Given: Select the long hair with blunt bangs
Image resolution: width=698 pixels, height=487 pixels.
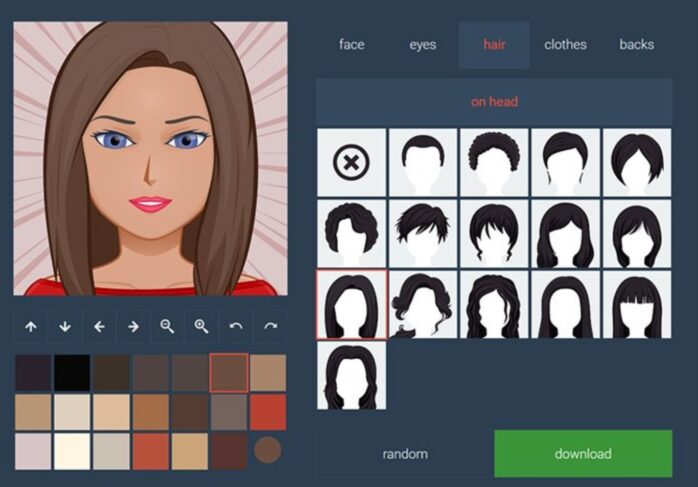Looking at the screenshot, I should click(637, 304).
